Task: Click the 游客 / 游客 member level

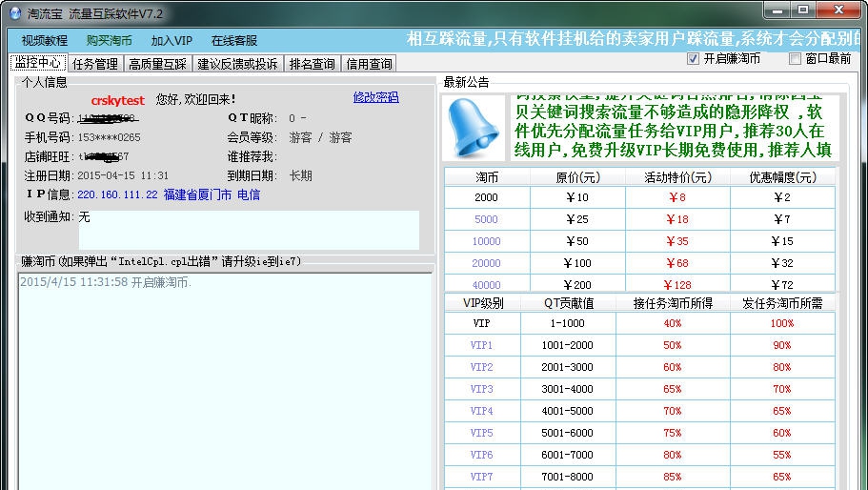Action: tap(320, 137)
